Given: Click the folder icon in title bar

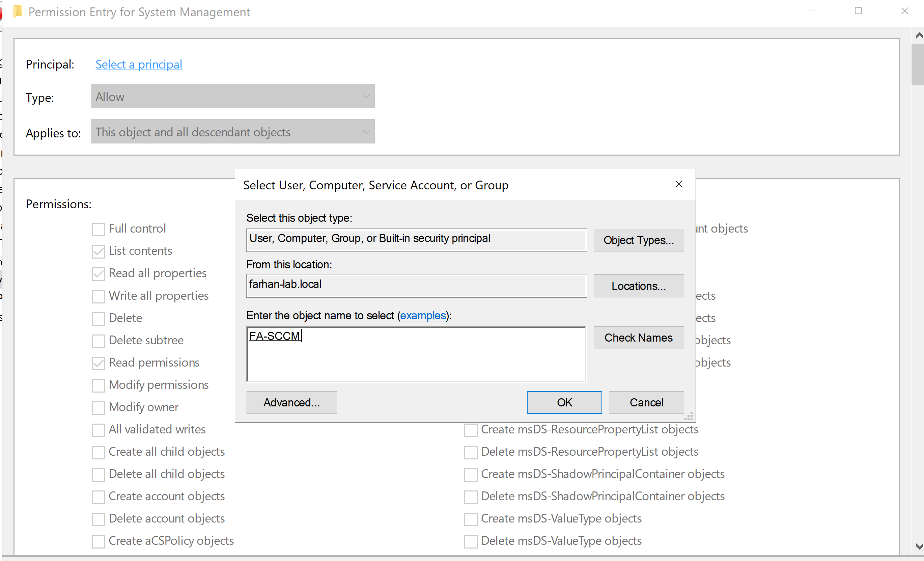Looking at the screenshot, I should [17, 11].
